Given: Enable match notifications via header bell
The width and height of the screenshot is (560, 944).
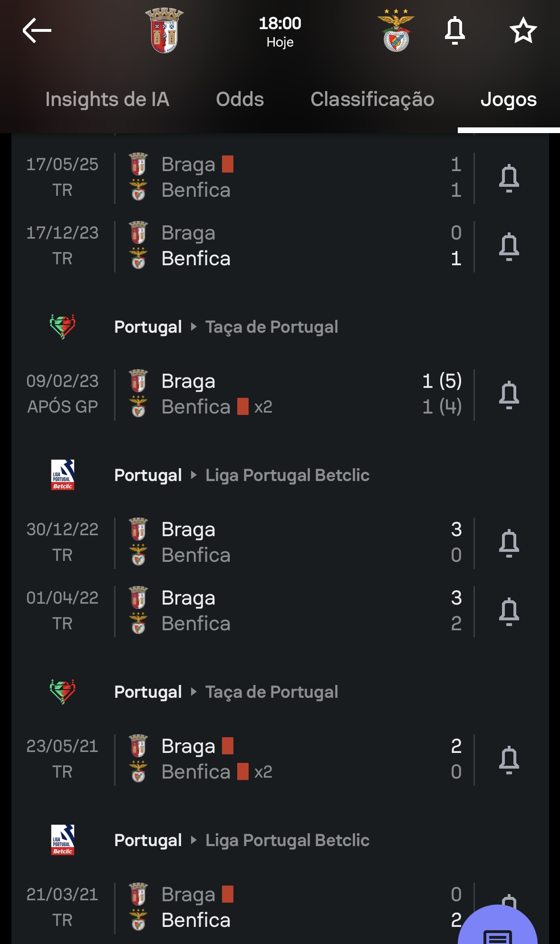Looking at the screenshot, I should [x=454, y=31].
